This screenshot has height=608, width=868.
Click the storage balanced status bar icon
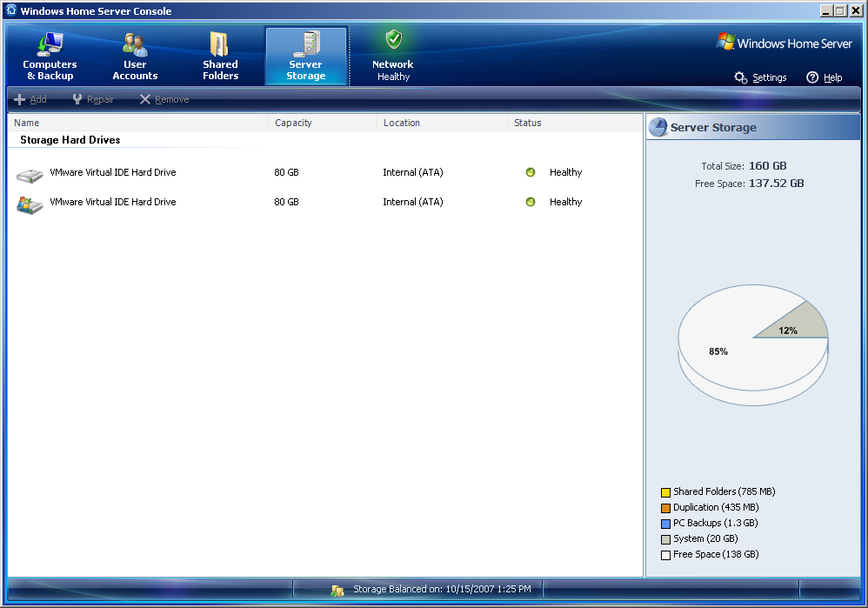click(337, 591)
